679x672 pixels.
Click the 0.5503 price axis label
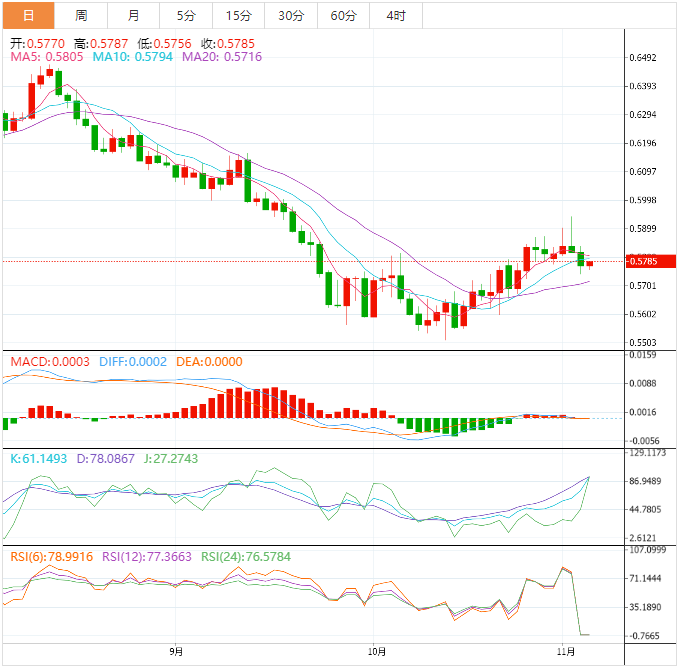click(643, 343)
